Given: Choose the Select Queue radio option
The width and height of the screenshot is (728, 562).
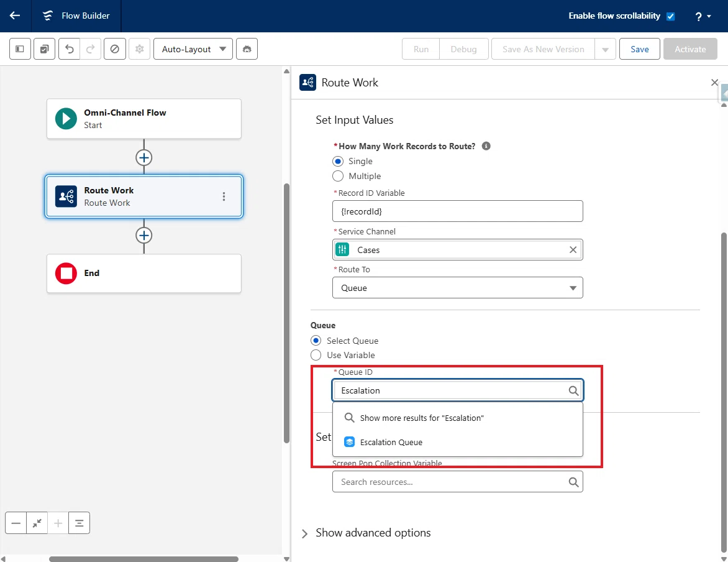Looking at the screenshot, I should point(316,341).
